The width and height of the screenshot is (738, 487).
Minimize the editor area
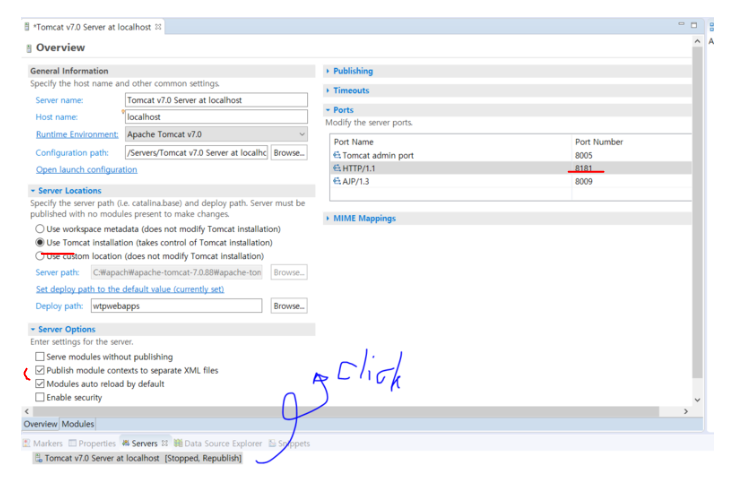(x=681, y=24)
